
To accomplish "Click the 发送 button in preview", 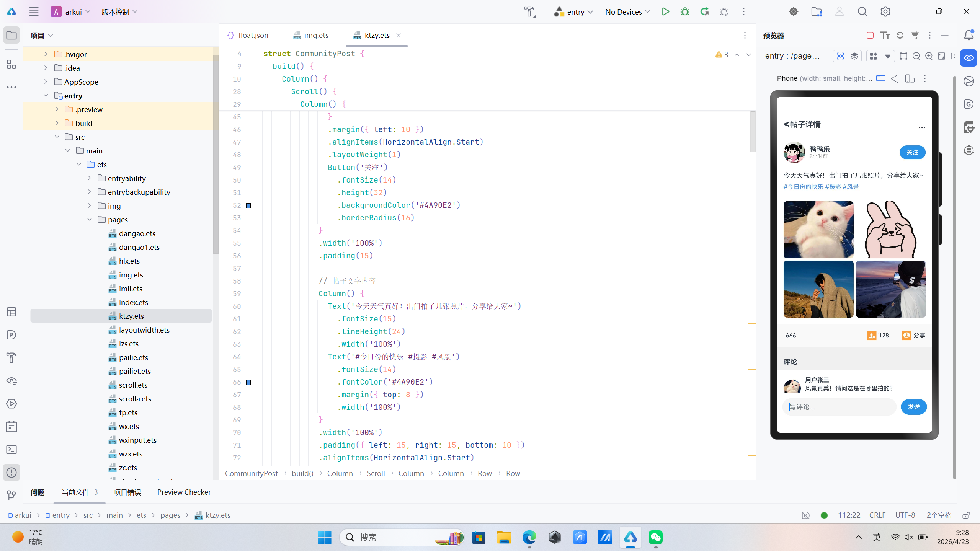I will click(913, 407).
